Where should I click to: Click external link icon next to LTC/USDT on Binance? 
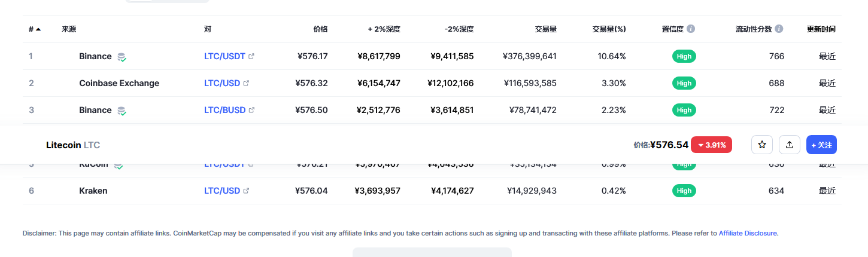tap(251, 56)
